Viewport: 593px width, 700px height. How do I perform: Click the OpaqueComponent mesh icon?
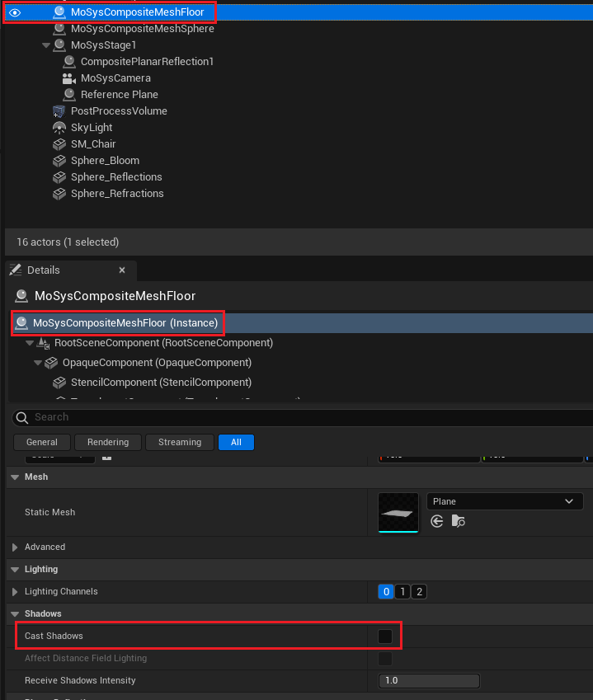51,363
